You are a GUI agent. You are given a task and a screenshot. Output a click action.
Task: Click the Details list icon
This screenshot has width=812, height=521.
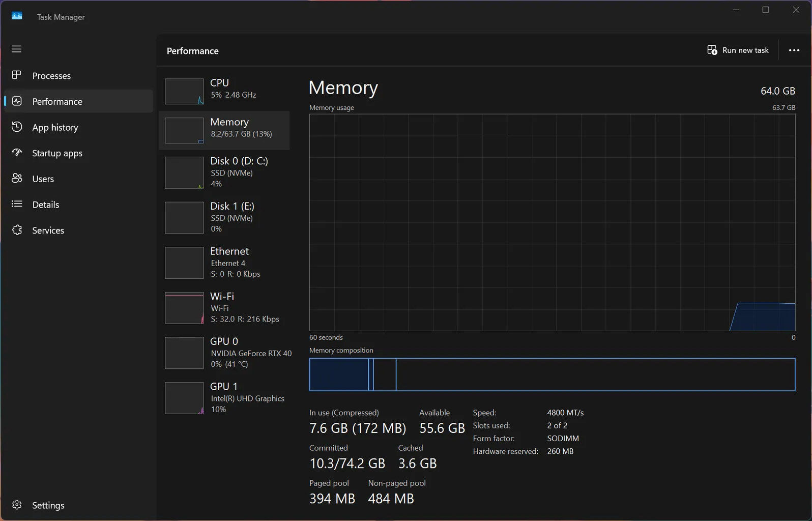(x=17, y=204)
